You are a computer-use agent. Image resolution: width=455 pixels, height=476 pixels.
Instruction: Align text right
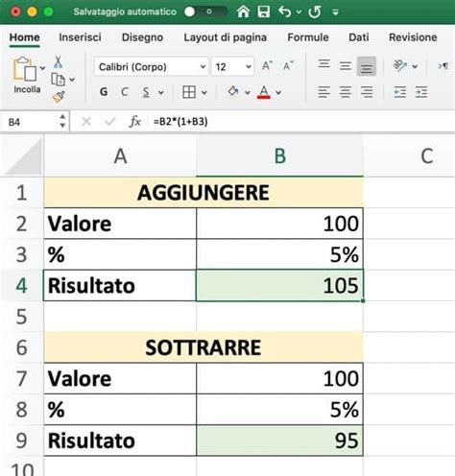367,92
